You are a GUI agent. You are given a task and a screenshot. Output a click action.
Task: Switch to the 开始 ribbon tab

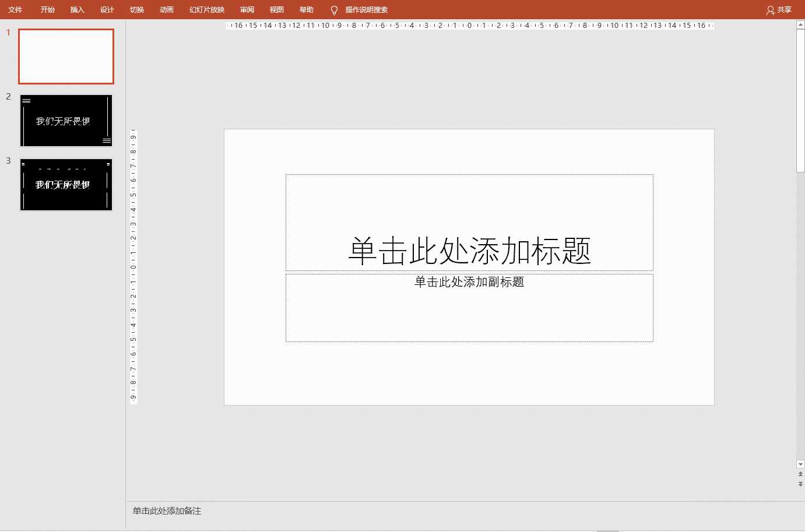(x=48, y=9)
